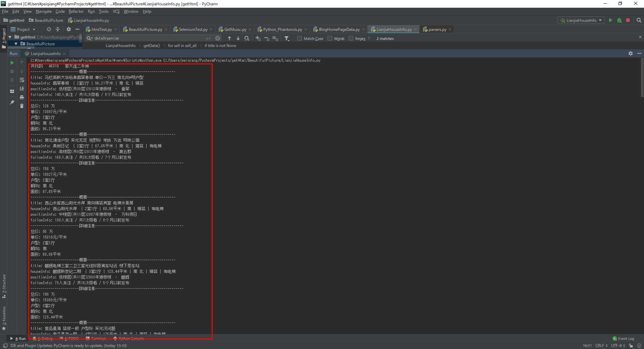The height and width of the screenshot is (349, 644).
Task: Pause output button in Run panel
Action: 12,80
